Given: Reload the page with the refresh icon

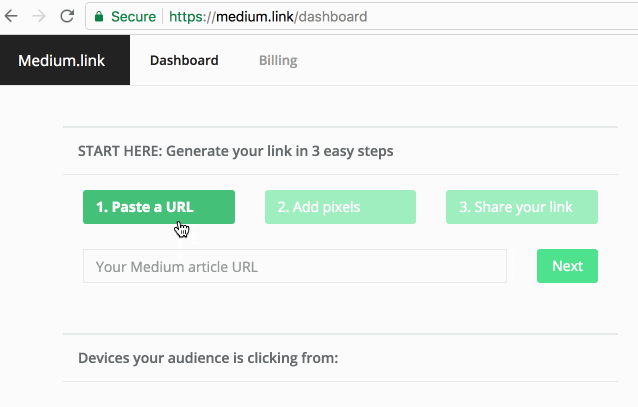Looking at the screenshot, I should 67,16.
